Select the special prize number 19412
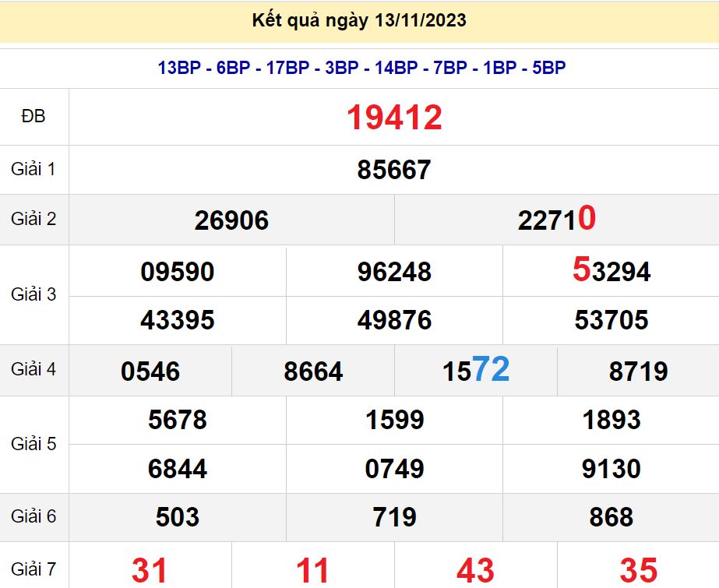The image size is (719, 588). (394, 118)
